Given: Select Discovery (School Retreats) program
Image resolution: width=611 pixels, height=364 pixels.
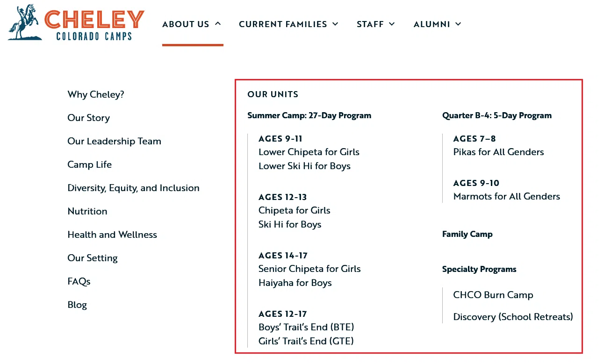Looking at the screenshot, I should [513, 317].
